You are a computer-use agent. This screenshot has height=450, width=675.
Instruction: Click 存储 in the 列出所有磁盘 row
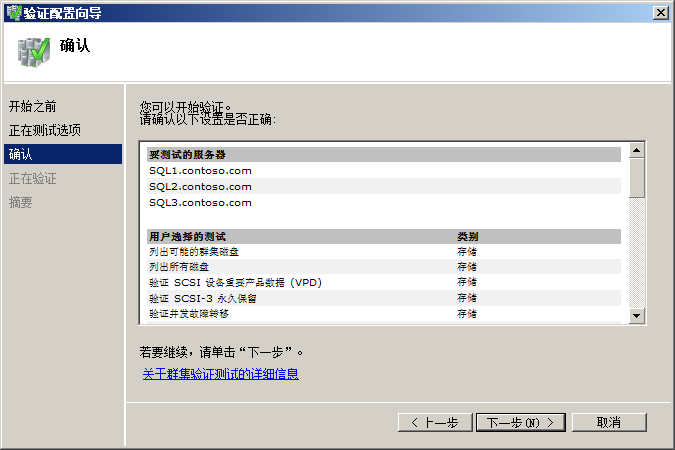[467, 267]
